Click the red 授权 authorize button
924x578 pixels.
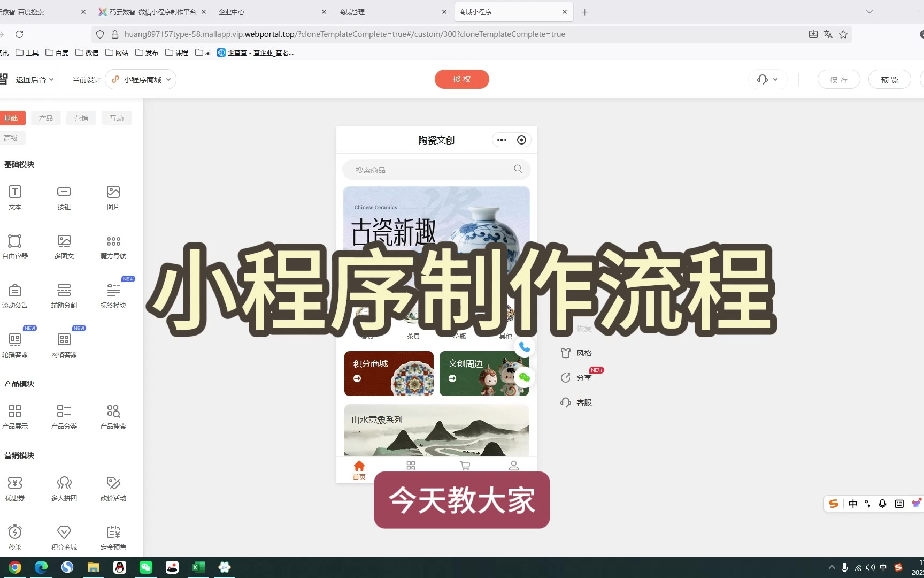462,79
